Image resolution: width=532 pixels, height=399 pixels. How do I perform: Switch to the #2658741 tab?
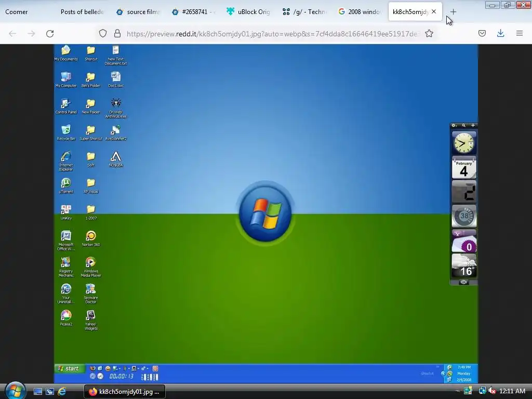point(193,12)
